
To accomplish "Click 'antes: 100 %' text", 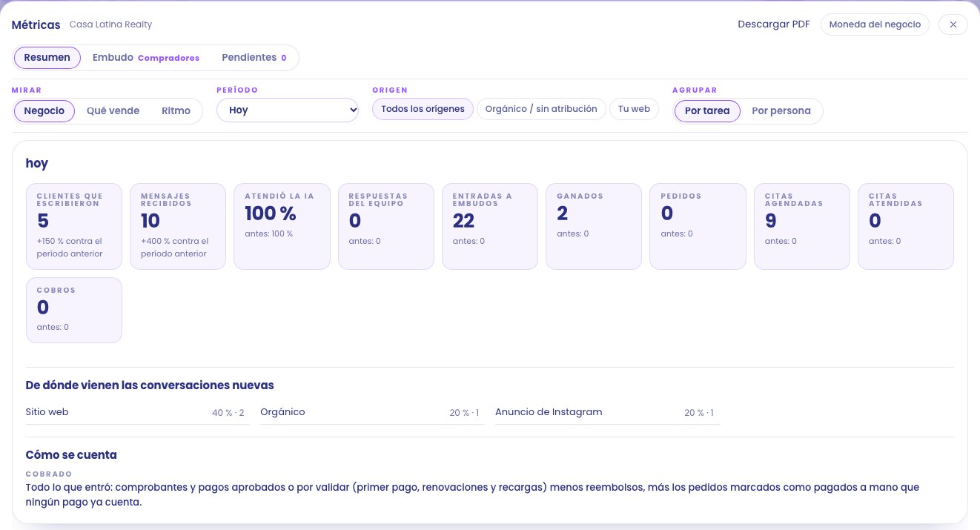I will (268, 233).
